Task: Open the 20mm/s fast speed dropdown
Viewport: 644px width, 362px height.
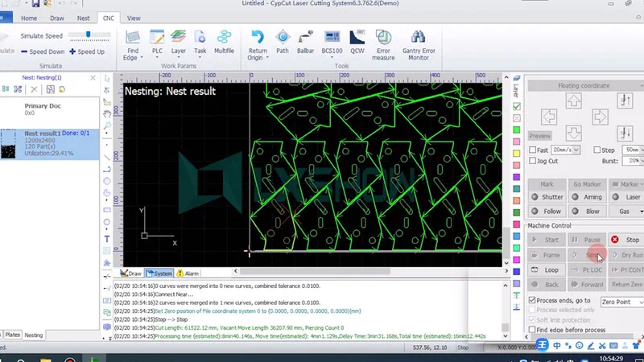Action: [566, 150]
